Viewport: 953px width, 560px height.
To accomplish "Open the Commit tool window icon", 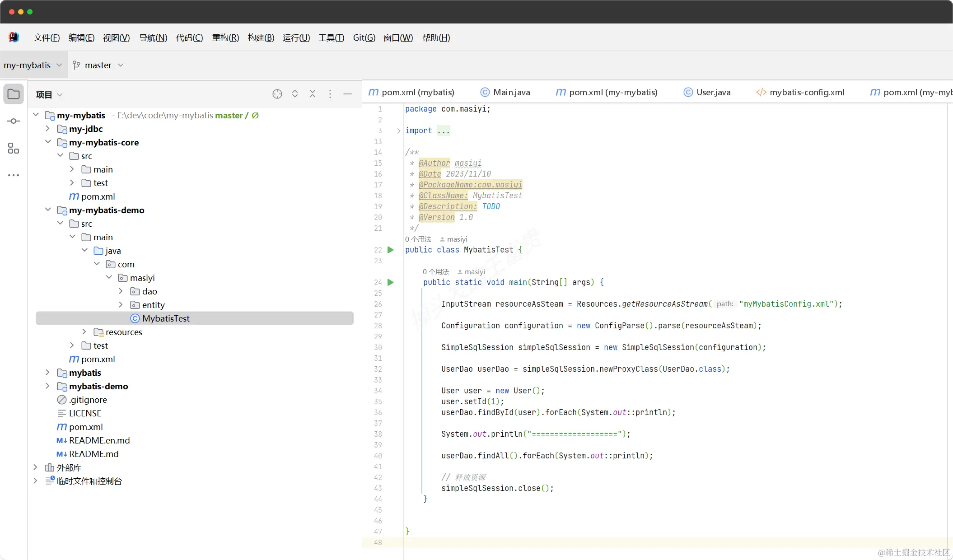I will (x=14, y=121).
